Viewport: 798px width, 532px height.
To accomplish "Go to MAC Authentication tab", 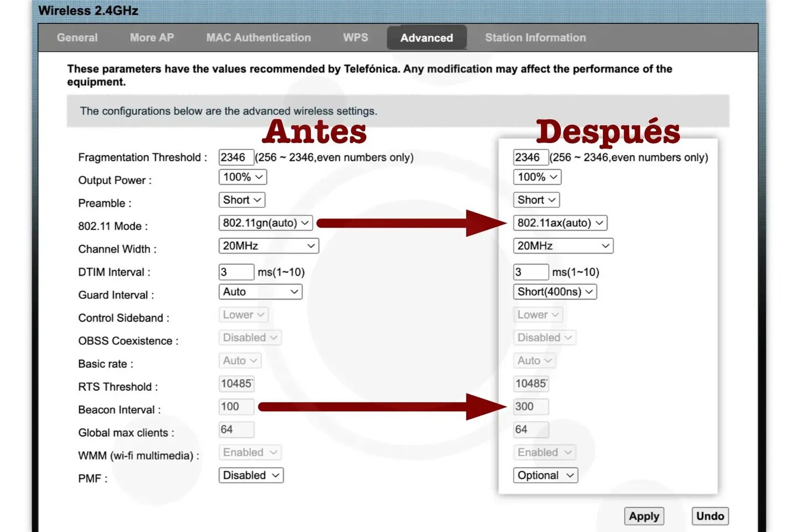I will click(258, 37).
